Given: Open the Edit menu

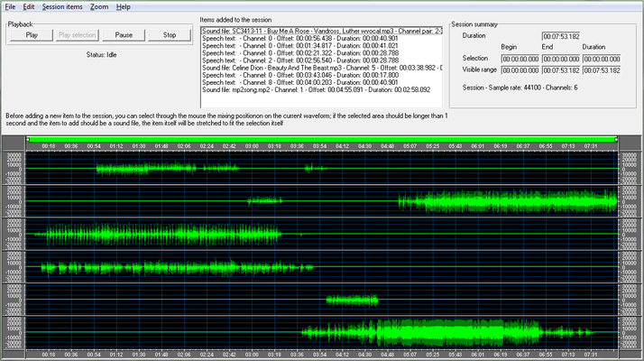Looking at the screenshot, I should [x=28, y=6].
